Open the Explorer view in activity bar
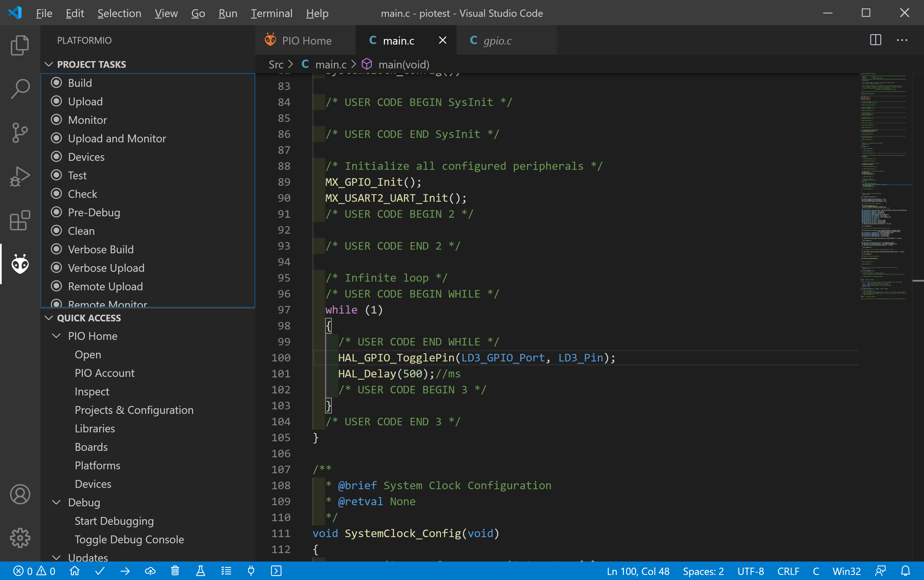This screenshot has width=924, height=580. tap(20, 45)
